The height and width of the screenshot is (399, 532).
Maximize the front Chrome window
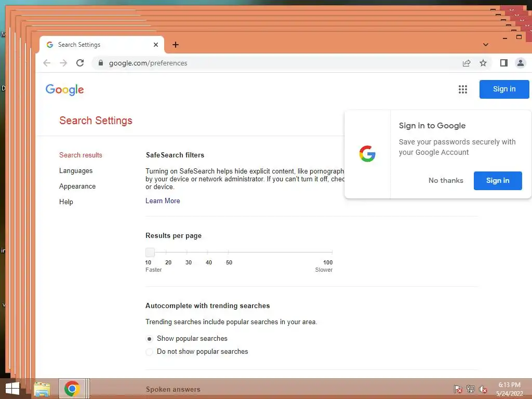click(x=519, y=37)
